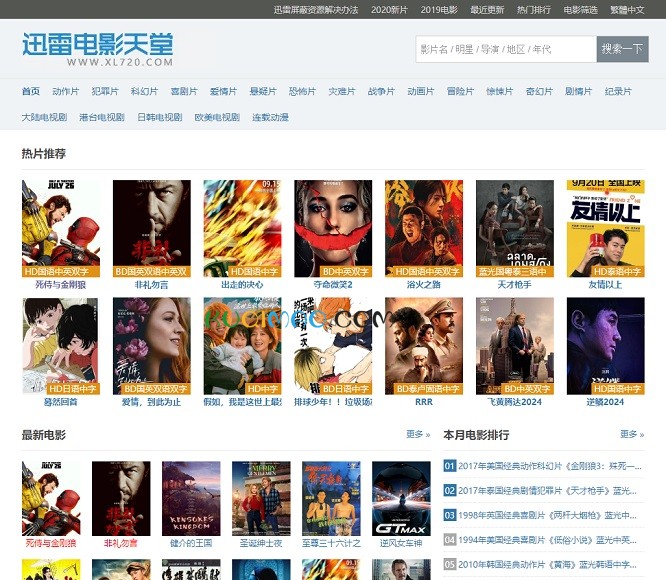
Task: Select the 动作片 category
Action: [x=65, y=91]
